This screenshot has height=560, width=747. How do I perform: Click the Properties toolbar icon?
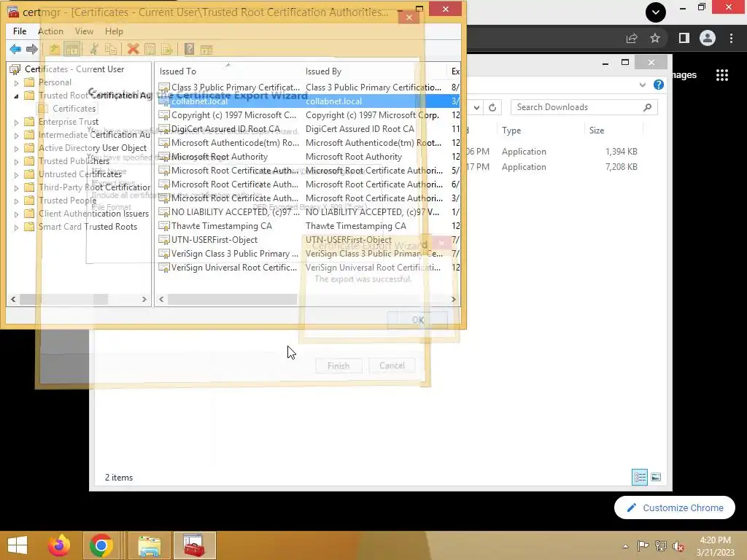(x=150, y=49)
